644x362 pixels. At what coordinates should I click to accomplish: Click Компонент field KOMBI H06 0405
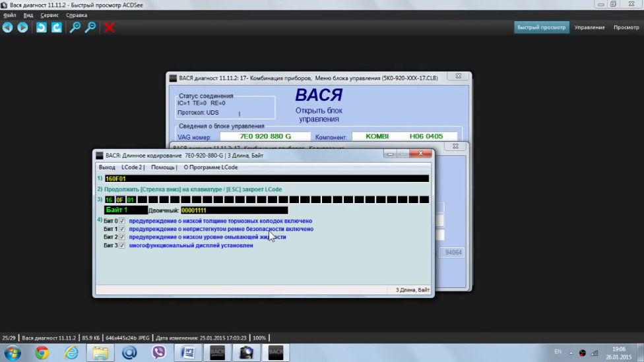click(x=404, y=136)
